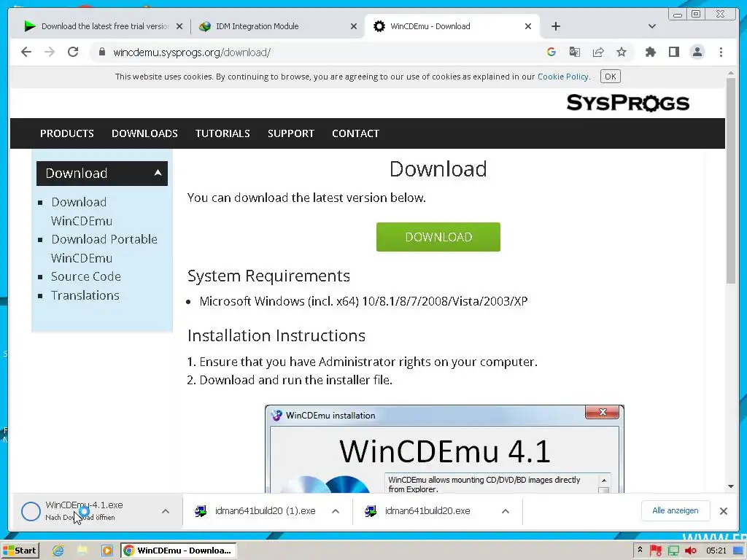Click the red flag tray icon
Screen dimensions: 747x560
coord(656,551)
